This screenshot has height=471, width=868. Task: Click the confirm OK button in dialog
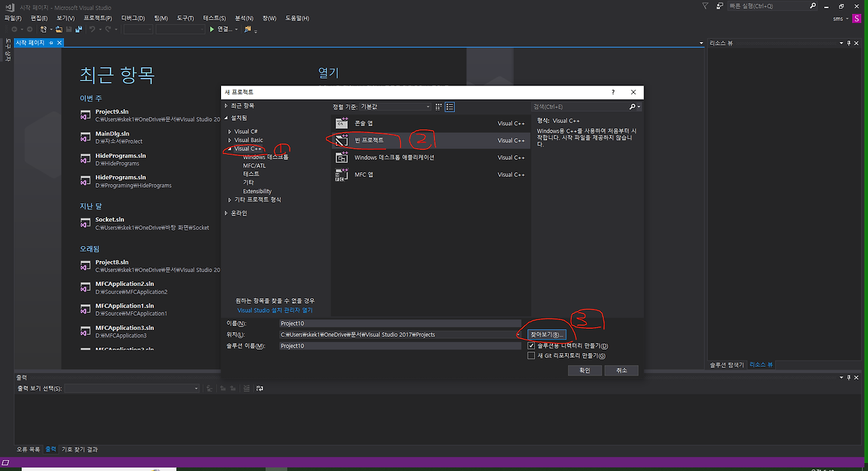click(x=585, y=370)
